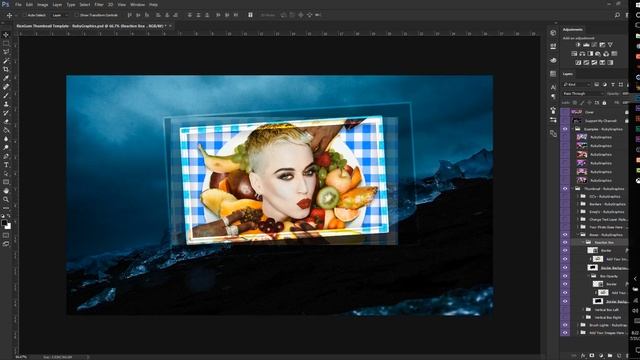Select the Rectangle shape tool
640x360 pixels.
6,182
